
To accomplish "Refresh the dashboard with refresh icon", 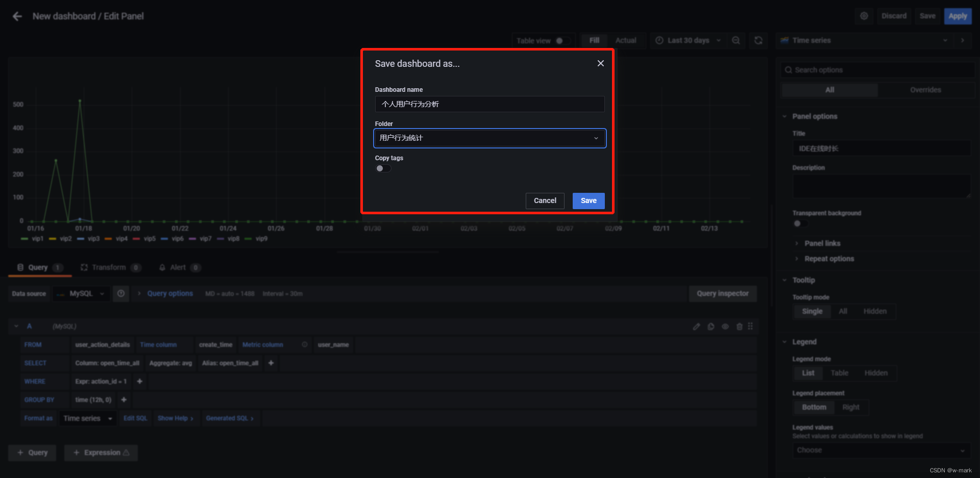I will tap(758, 40).
